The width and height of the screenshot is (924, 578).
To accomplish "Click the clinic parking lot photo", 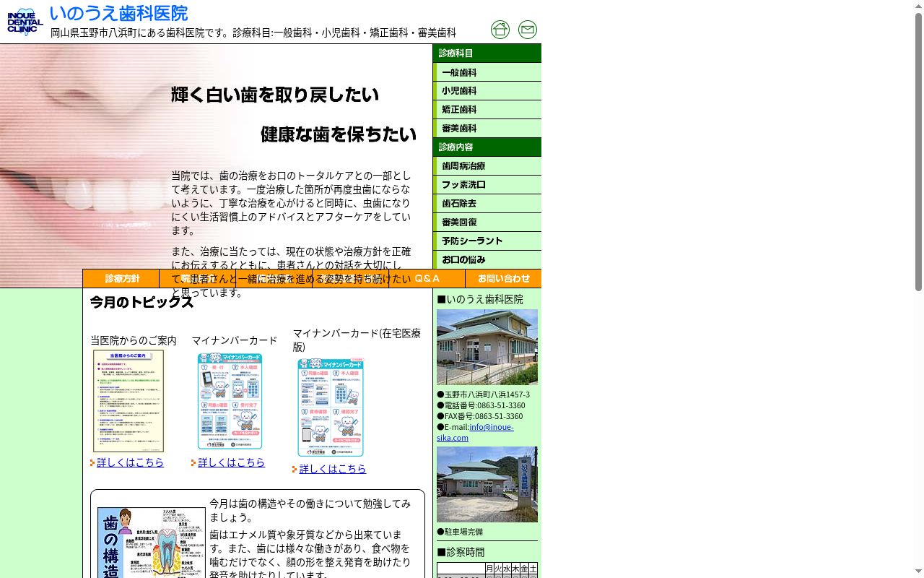I will pos(487,485).
